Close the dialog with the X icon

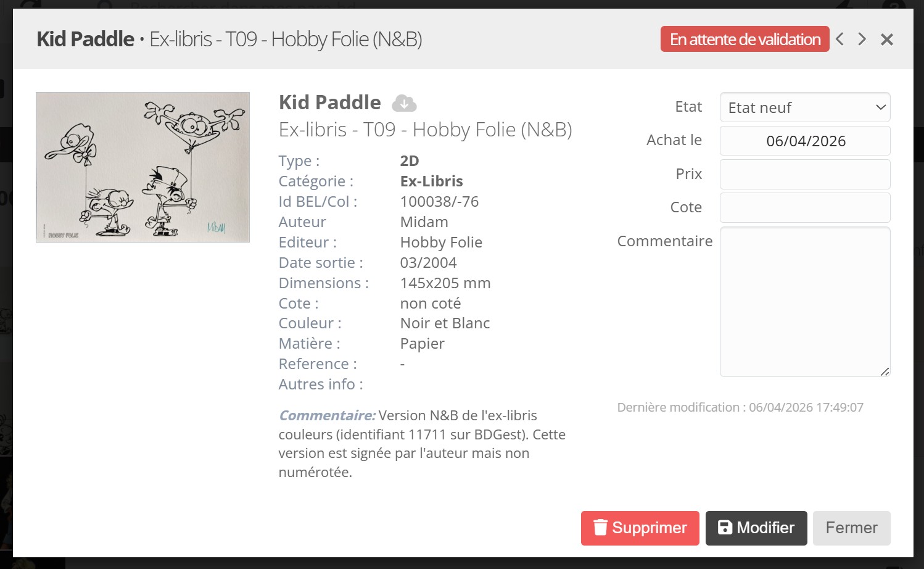(887, 39)
